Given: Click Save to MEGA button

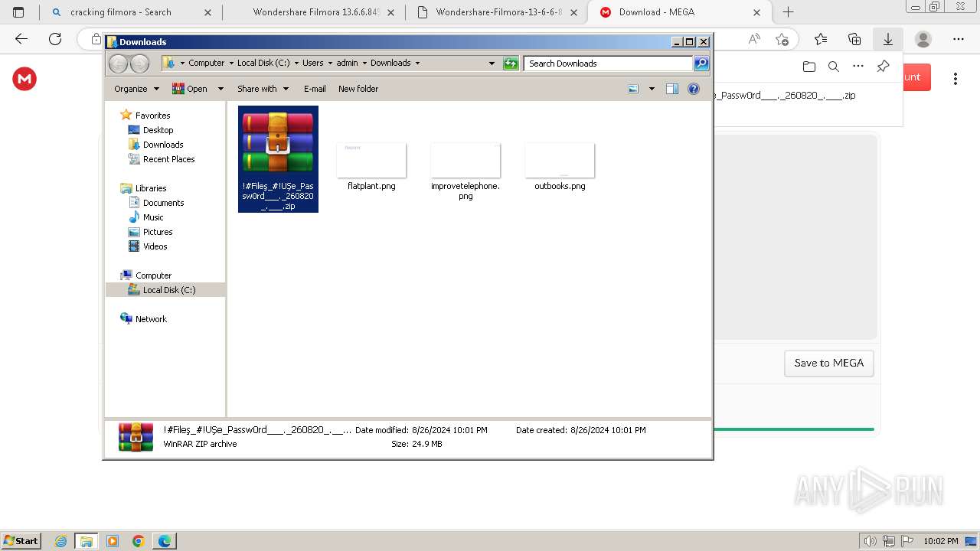Looking at the screenshot, I should (x=829, y=364).
